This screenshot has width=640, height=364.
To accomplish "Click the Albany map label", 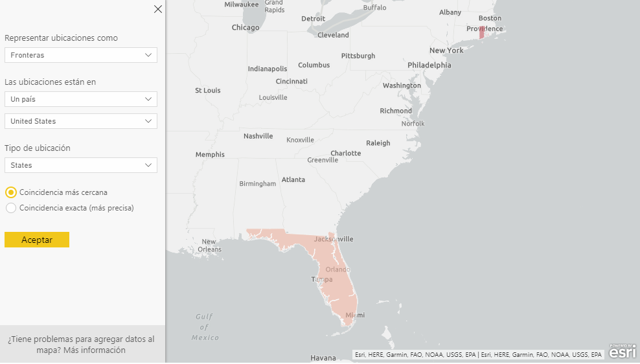I will 450,12.
